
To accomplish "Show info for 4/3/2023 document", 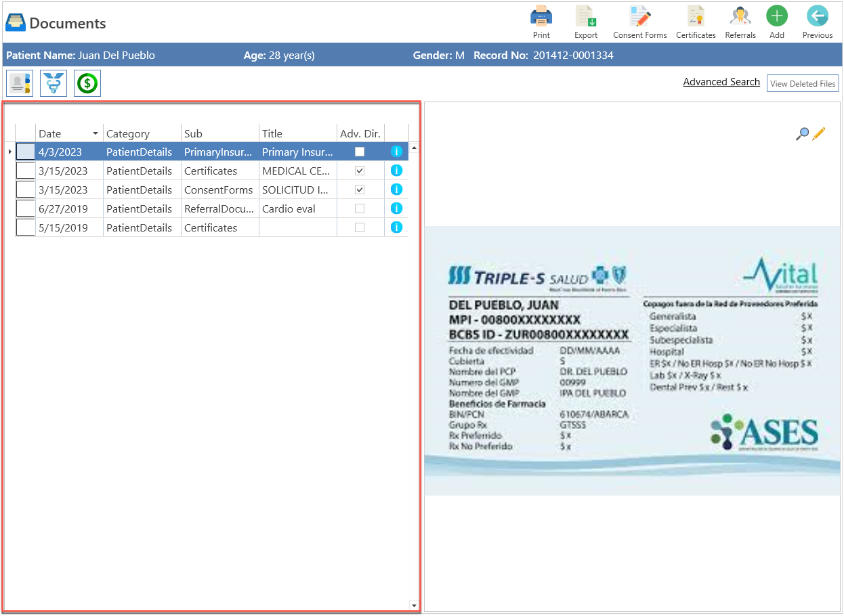I will (397, 152).
